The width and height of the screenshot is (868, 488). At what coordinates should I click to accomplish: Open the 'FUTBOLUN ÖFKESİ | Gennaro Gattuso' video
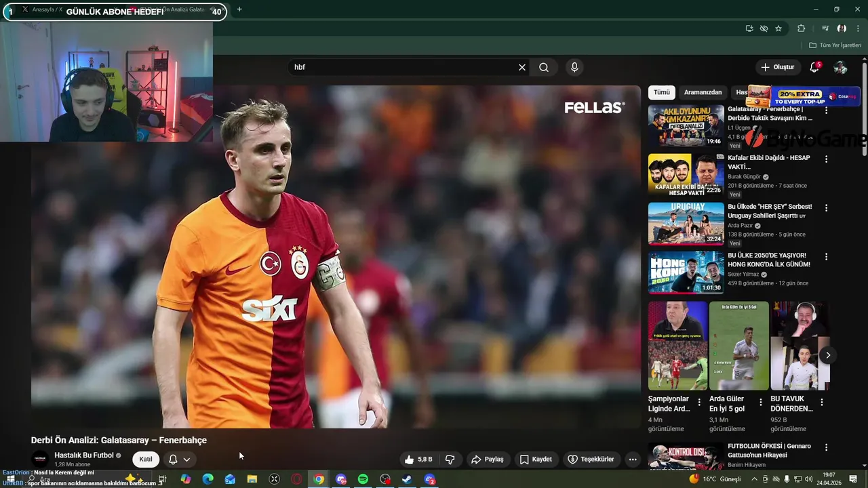(x=769, y=451)
